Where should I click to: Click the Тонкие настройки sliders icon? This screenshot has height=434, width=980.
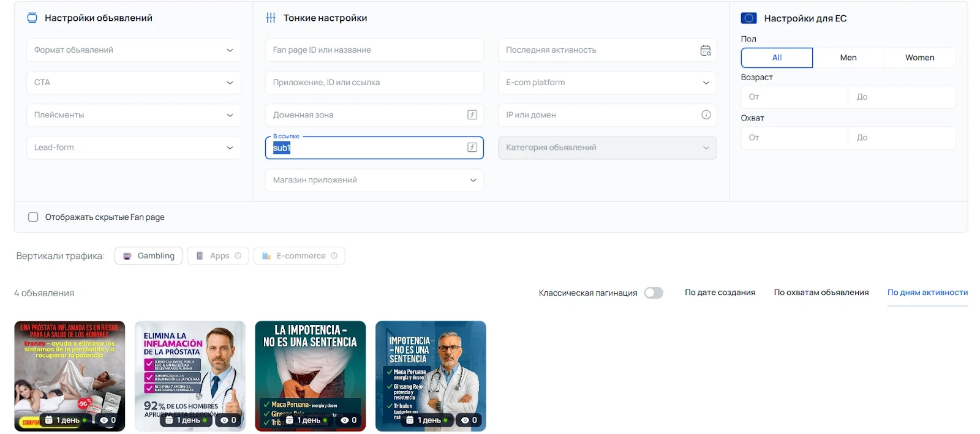pyautogui.click(x=271, y=18)
